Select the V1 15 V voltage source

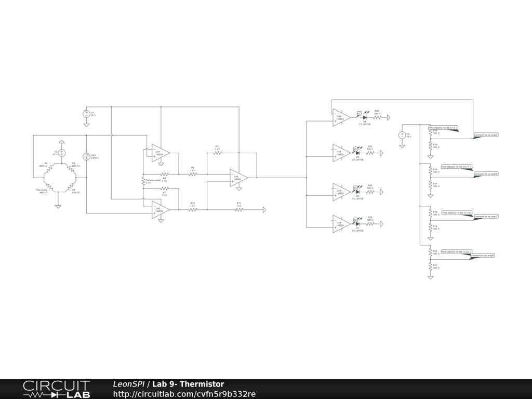click(x=87, y=114)
